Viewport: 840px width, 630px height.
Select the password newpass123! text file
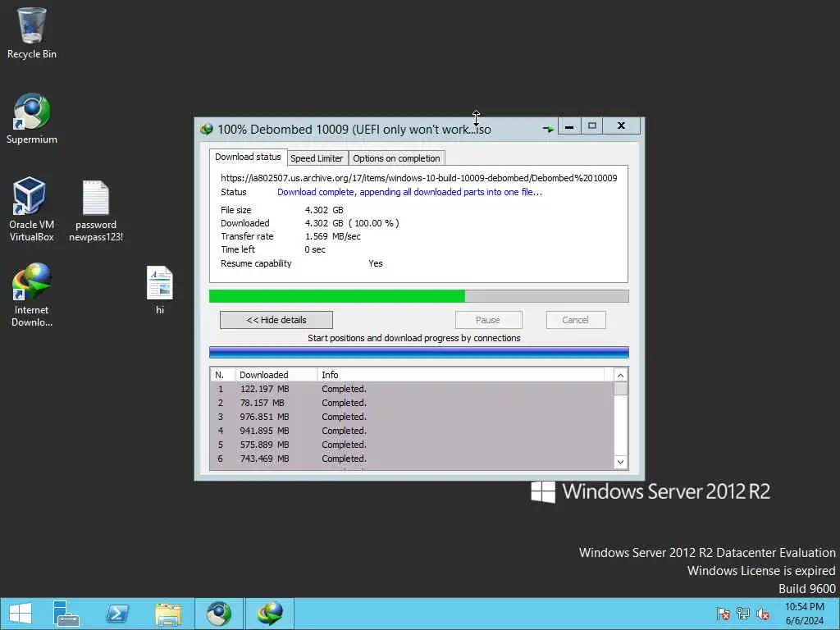[96, 211]
